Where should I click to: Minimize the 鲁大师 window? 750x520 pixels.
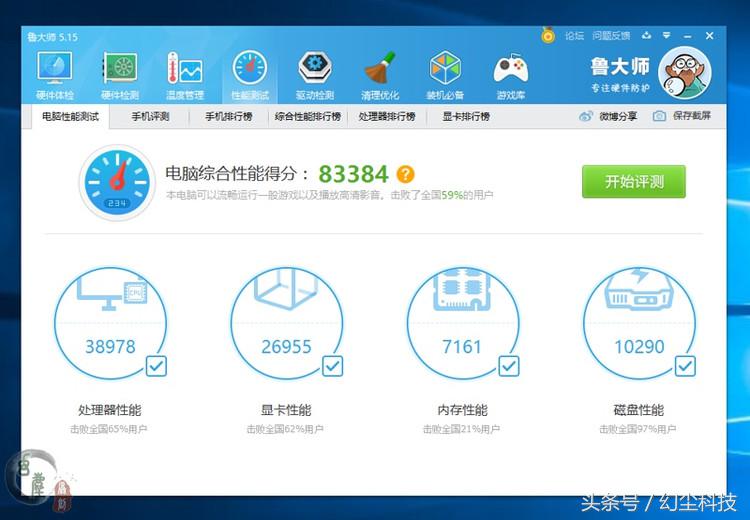point(688,36)
